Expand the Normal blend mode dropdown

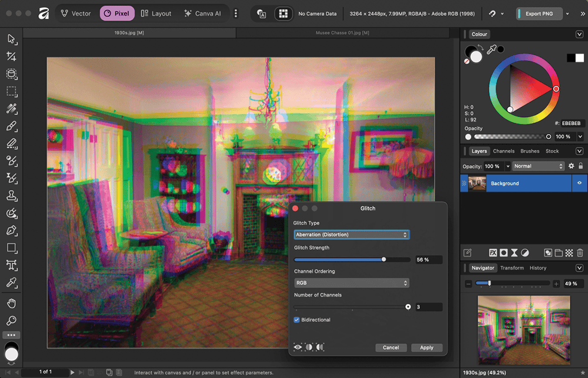[537, 166]
